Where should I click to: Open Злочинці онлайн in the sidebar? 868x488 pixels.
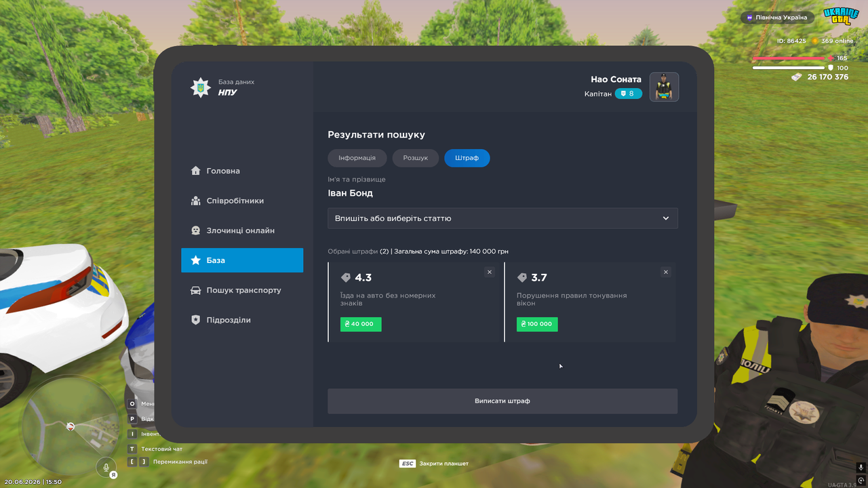point(242,230)
